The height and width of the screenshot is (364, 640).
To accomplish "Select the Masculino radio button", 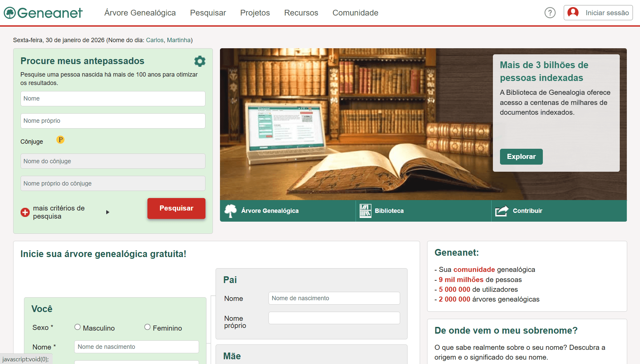I will coord(78,327).
